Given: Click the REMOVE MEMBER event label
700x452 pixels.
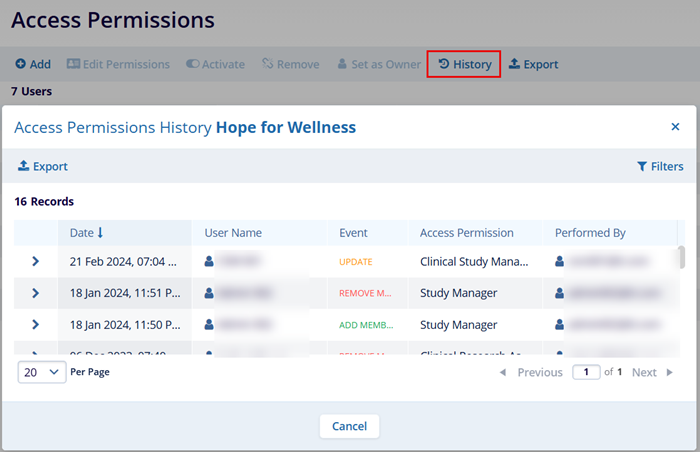Looking at the screenshot, I should coord(366,293).
